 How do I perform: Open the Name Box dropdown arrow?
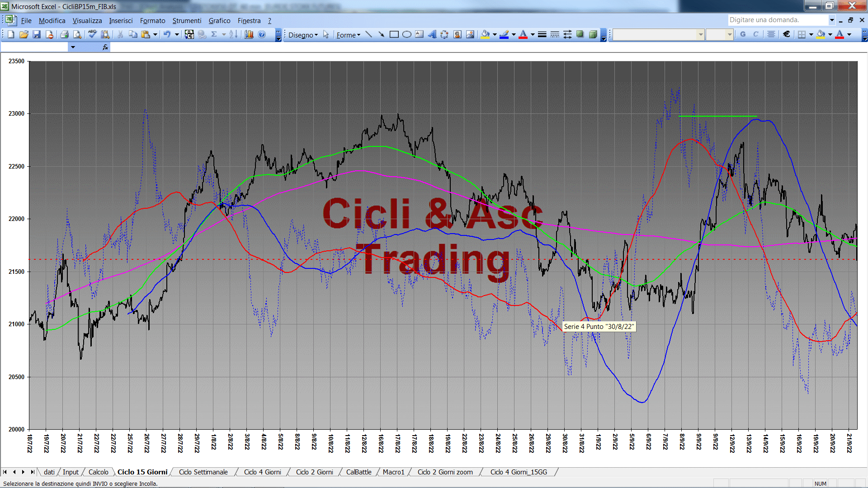(73, 47)
